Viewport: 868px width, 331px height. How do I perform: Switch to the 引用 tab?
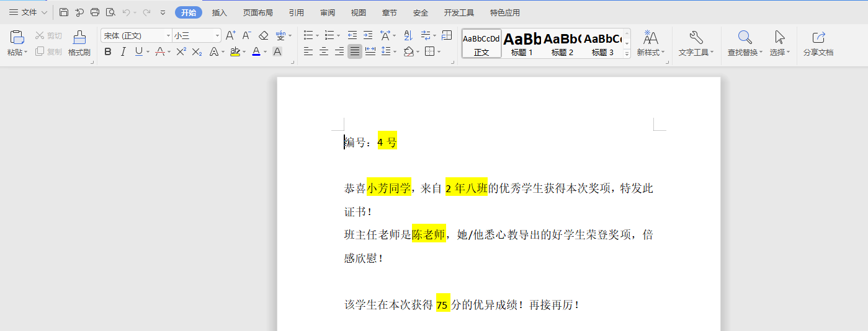[297, 12]
